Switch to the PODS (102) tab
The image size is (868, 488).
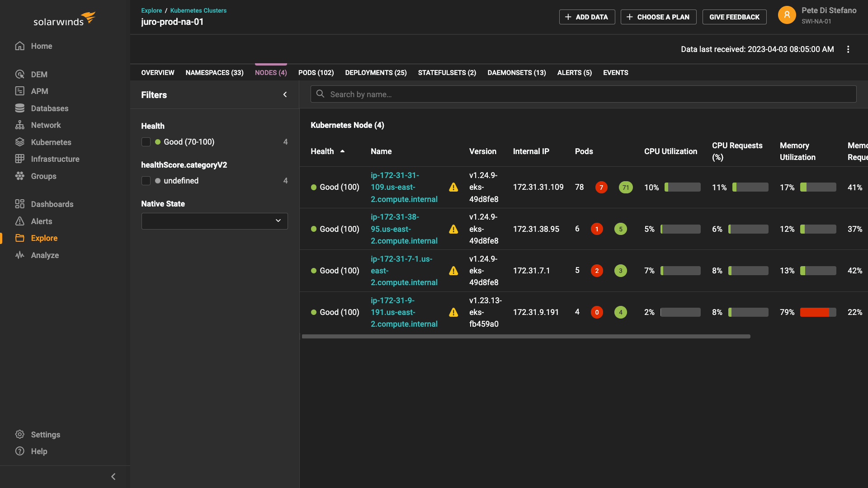click(x=316, y=72)
